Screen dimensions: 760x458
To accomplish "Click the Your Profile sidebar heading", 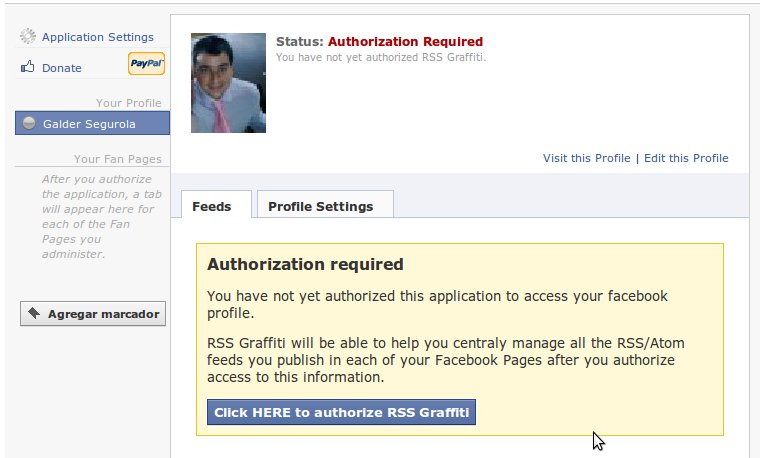I will tap(128, 103).
